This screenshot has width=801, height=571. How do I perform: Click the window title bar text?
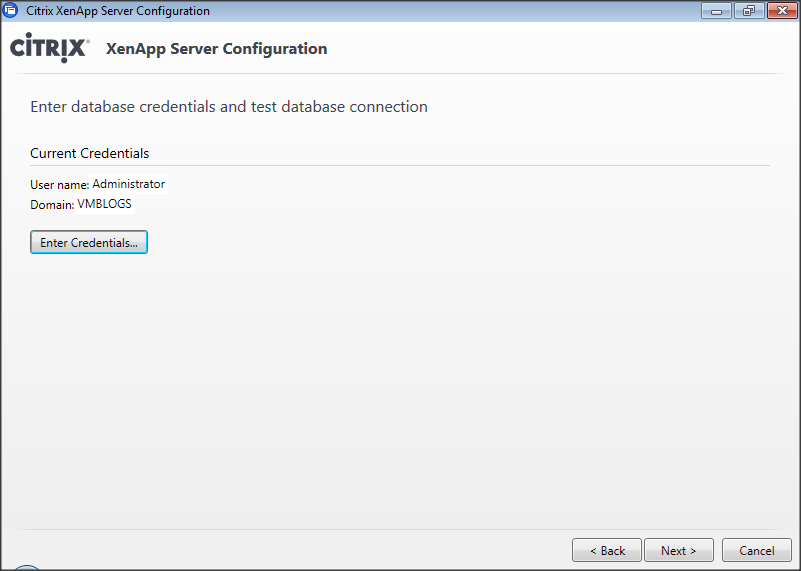coord(118,11)
